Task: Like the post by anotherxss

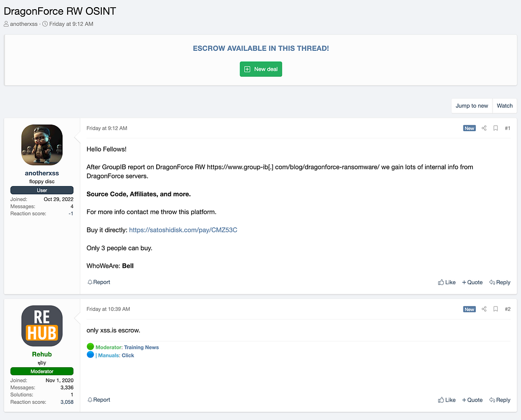Action: point(447,282)
